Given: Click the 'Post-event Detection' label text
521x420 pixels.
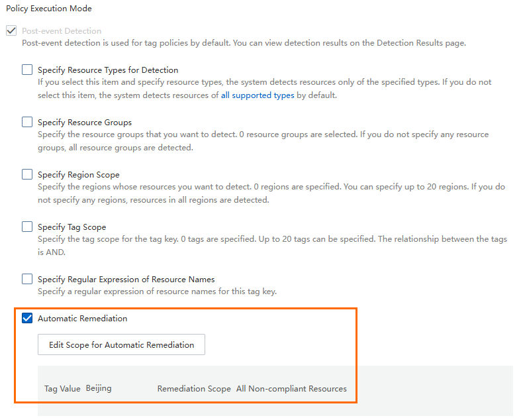Looking at the screenshot, I should pyautogui.click(x=62, y=30).
